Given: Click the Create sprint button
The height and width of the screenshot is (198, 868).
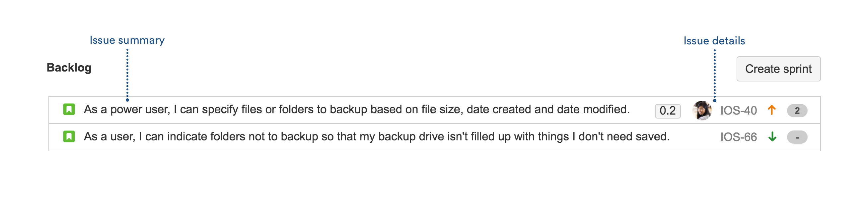Looking at the screenshot, I should coord(778,69).
